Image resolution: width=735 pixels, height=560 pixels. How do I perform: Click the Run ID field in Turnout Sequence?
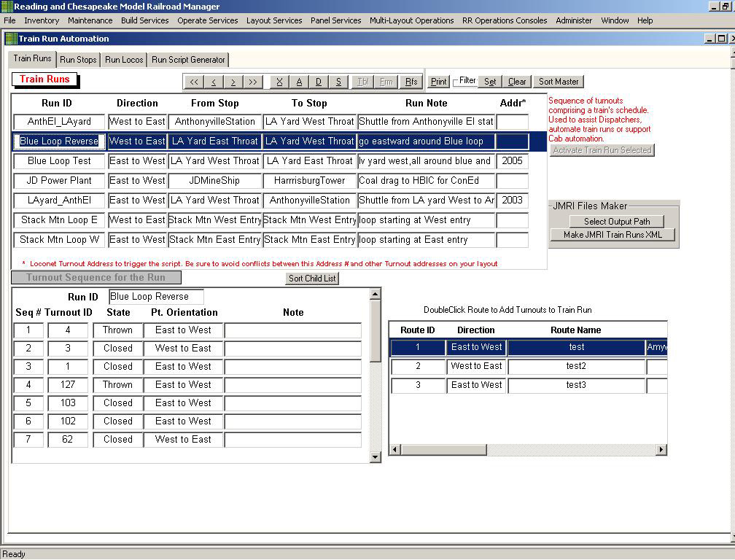156,297
